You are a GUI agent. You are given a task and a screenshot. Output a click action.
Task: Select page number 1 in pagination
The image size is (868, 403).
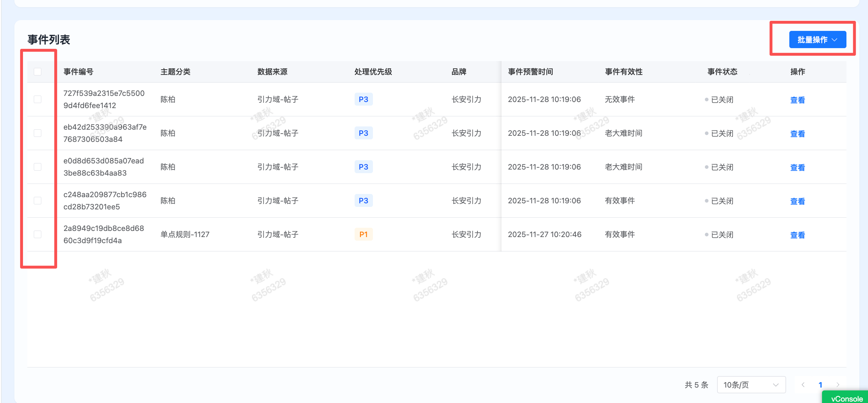[821, 384]
